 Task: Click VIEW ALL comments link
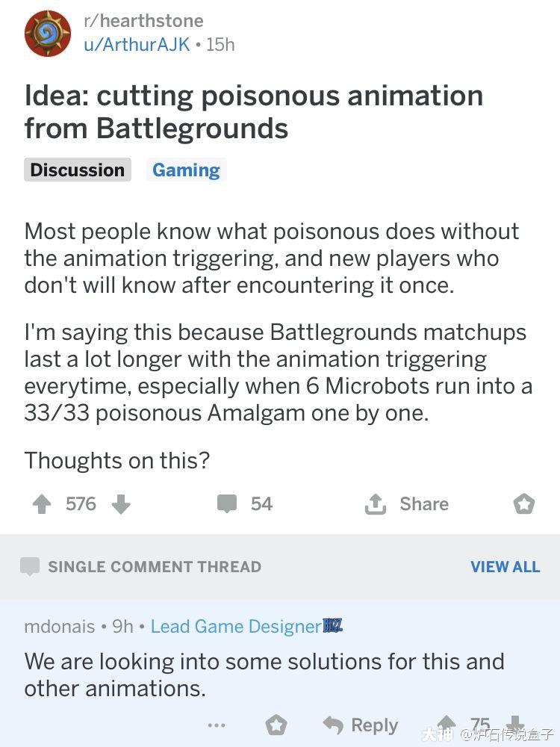click(505, 566)
